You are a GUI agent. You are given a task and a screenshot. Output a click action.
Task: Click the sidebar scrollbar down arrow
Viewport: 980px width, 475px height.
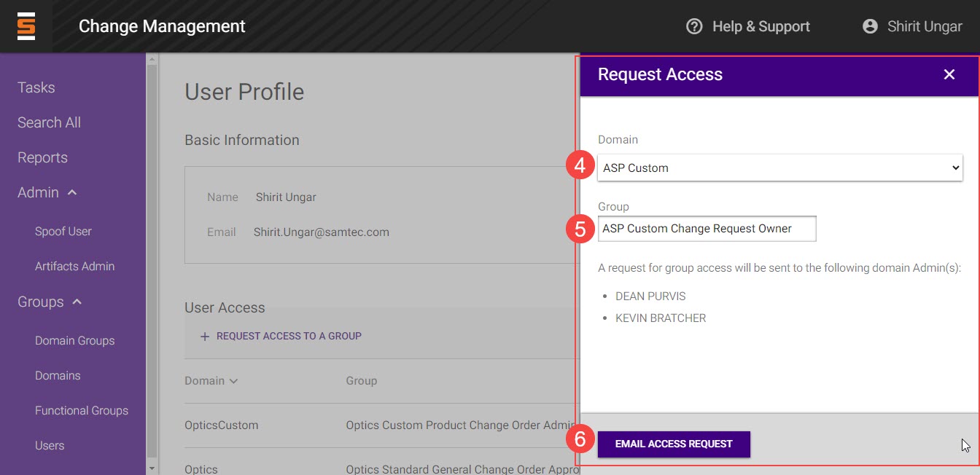click(152, 468)
